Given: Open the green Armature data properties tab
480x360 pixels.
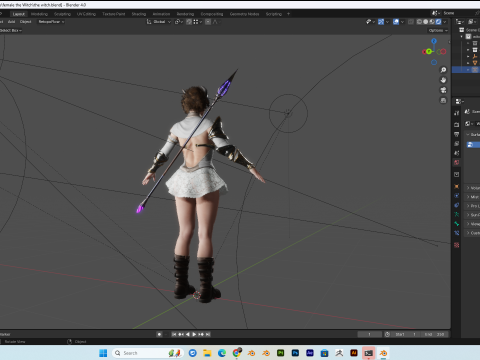Looking at the screenshot, I should pos(457,214).
